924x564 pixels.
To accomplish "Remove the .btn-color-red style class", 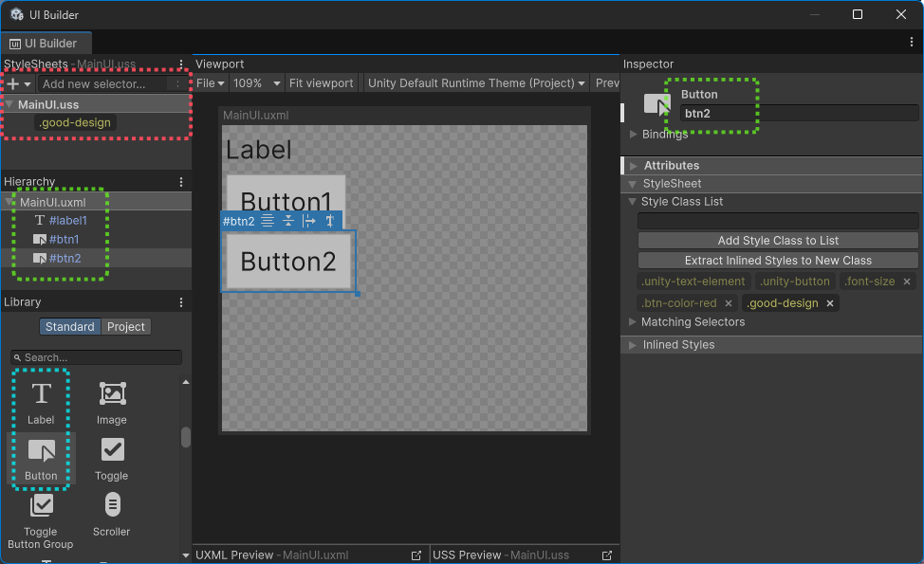I will [729, 303].
